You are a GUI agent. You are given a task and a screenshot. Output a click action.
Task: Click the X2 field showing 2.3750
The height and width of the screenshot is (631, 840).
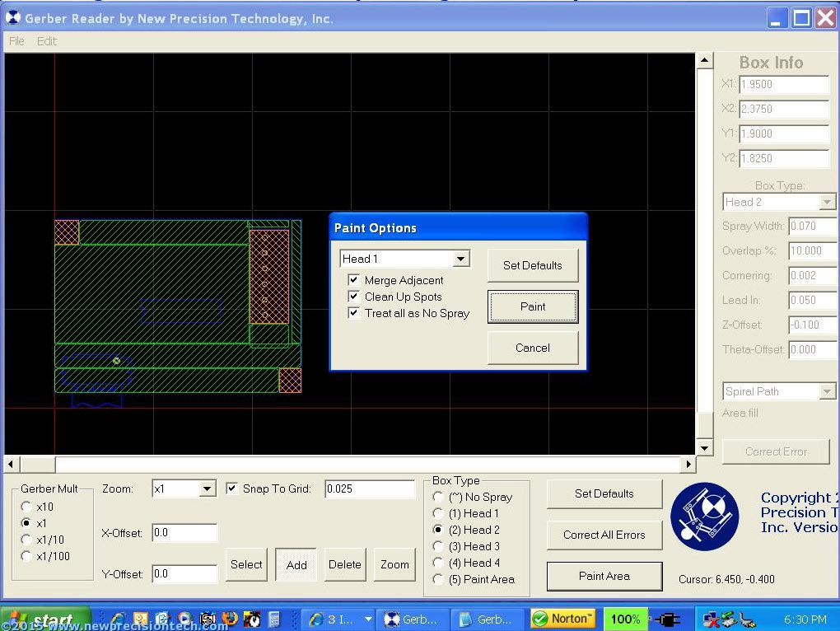tap(784, 109)
